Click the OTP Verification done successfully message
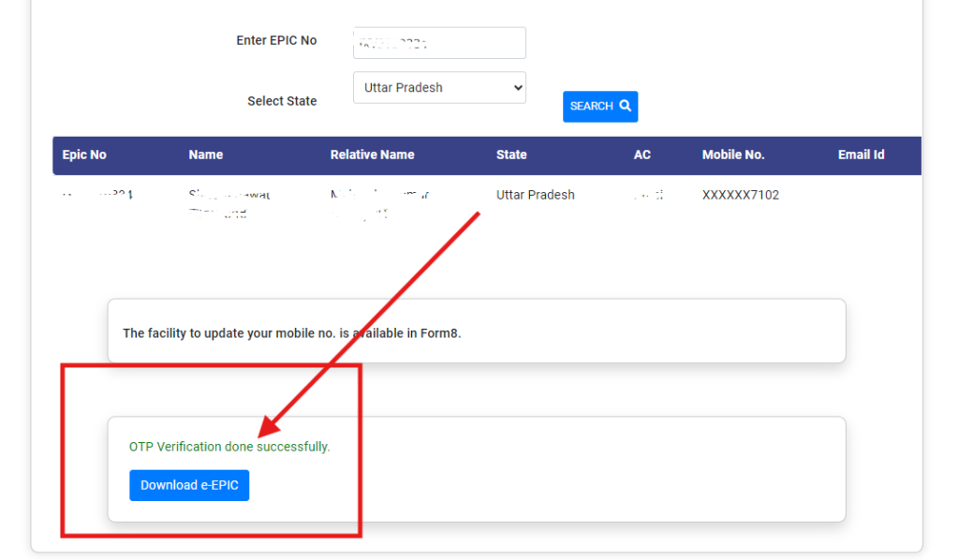959x560 pixels. tap(229, 447)
